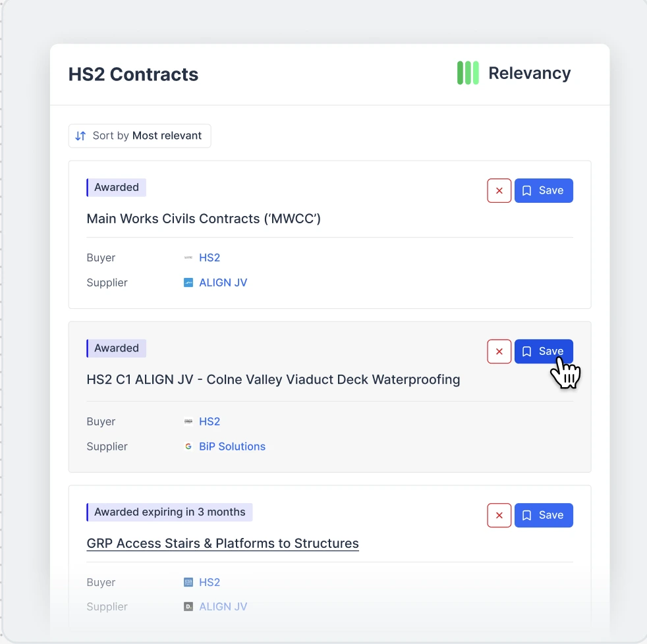This screenshot has height=644, width=647.
Task: Open HS2 buyer link in the Colne Valley Viaduct card
Action: click(x=210, y=421)
